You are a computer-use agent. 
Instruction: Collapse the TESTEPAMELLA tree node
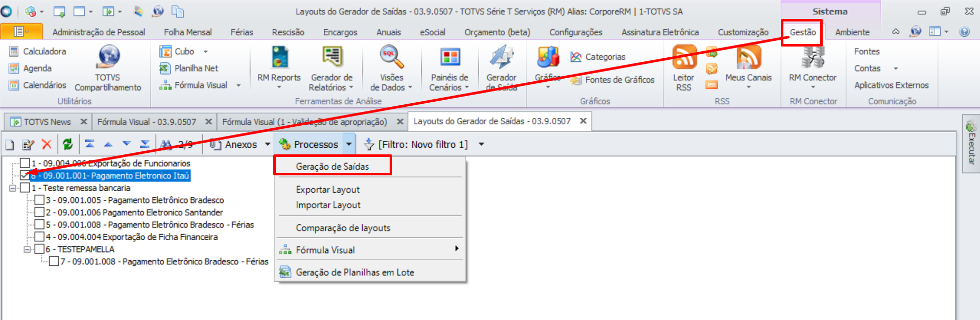(x=27, y=249)
